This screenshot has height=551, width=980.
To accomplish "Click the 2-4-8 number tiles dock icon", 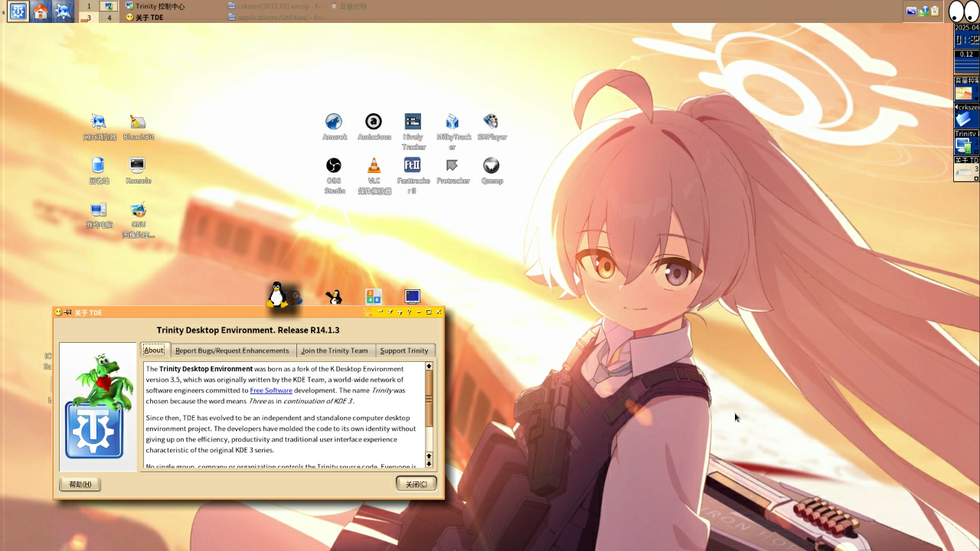I will coord(374,297).
